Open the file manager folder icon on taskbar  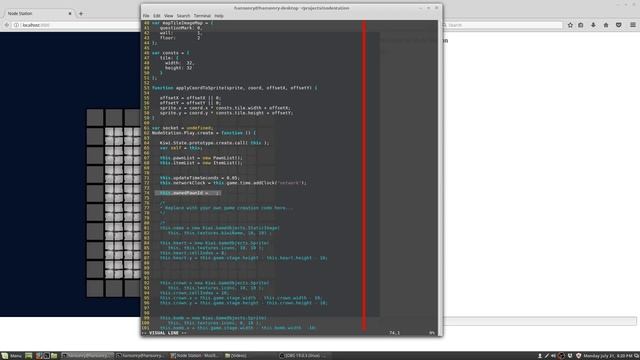tap(54, 356)
